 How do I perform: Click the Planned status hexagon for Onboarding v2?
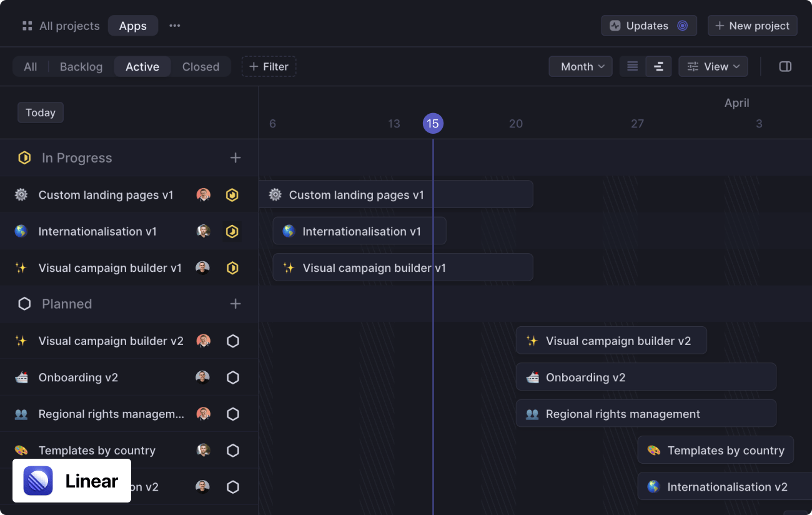tap(232, 377)
